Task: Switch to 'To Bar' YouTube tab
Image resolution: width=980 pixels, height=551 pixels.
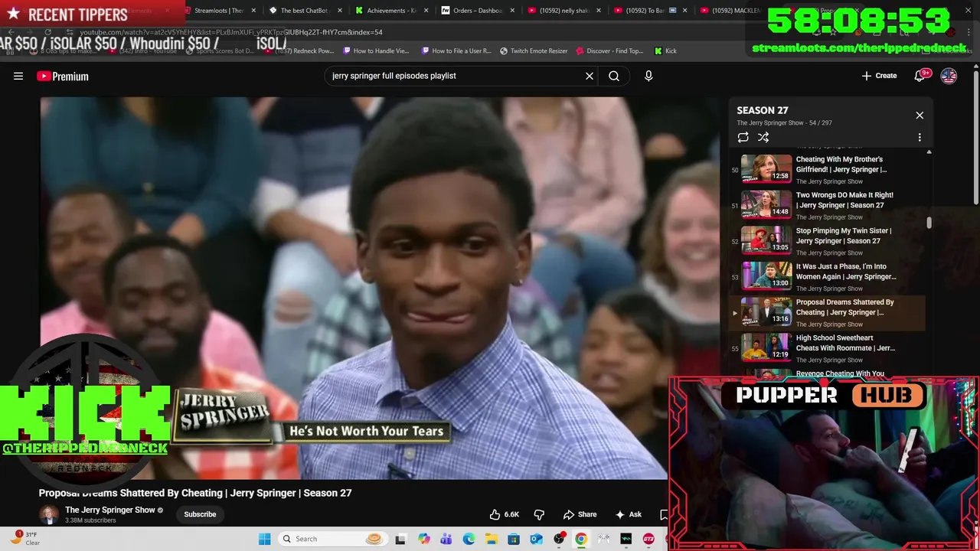Action: [x=649, y=11]
